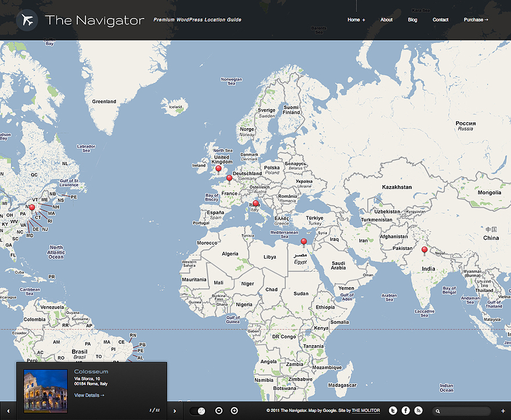
Task: Zoom in with the round plus icon
Action: (235, 411)
